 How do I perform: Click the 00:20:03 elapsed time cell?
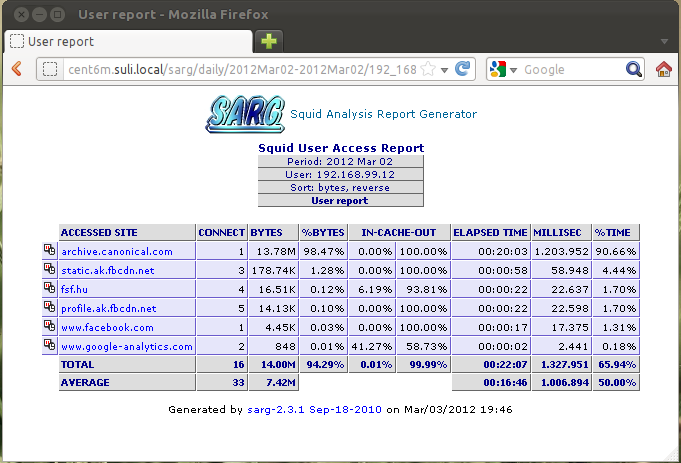[x=491, y=251]
